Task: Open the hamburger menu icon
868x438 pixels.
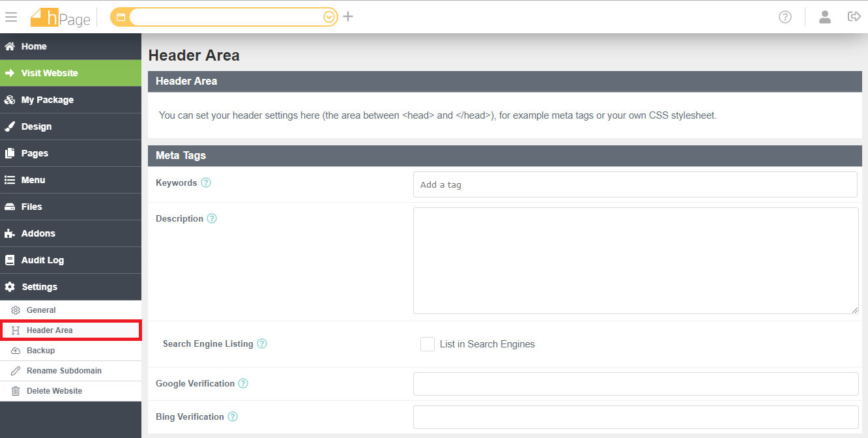Action: pos(10,17)
